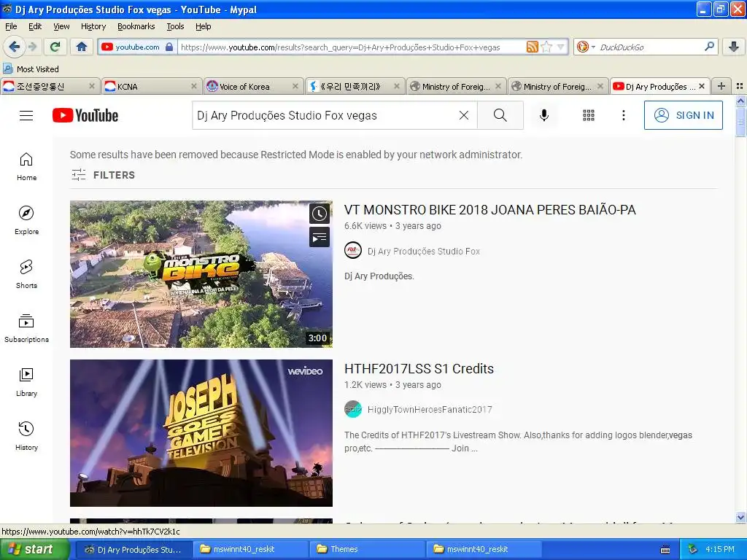Click the youtube.com site identity lock
The height and width of the screenshot is (560, 747).
tap(169, 47)
